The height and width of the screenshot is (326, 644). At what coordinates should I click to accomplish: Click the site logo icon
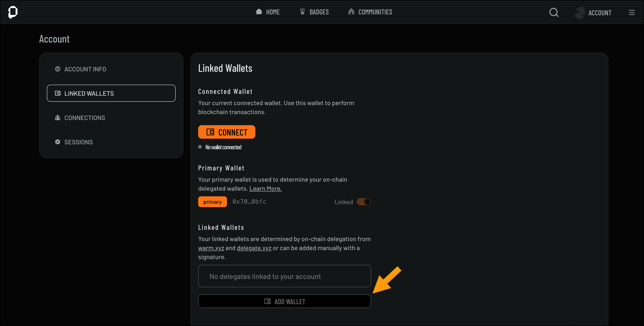[x=13, y=12]
